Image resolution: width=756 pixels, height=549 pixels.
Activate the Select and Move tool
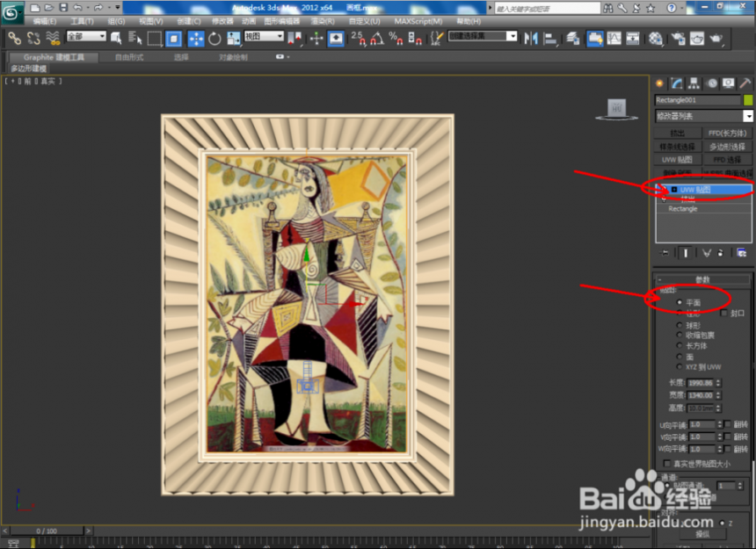tap(196, 39)
